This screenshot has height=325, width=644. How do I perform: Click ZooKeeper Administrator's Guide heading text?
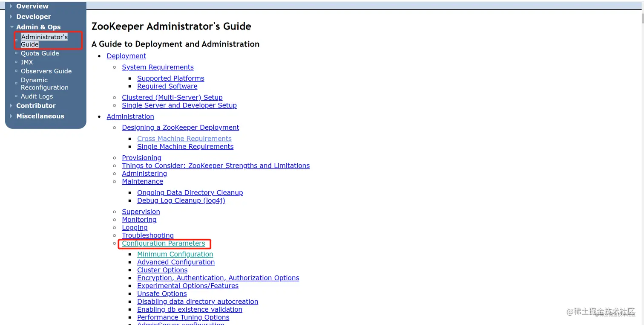171,26
